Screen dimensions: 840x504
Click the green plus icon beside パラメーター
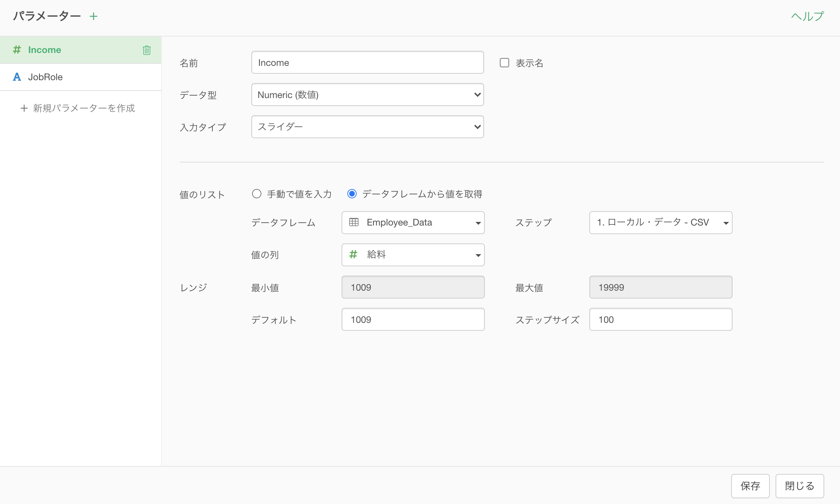pos(93,16)
